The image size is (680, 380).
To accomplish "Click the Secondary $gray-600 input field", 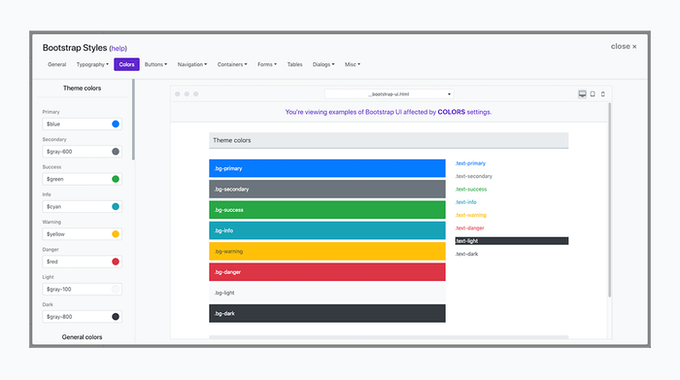I will coord(82,151).
